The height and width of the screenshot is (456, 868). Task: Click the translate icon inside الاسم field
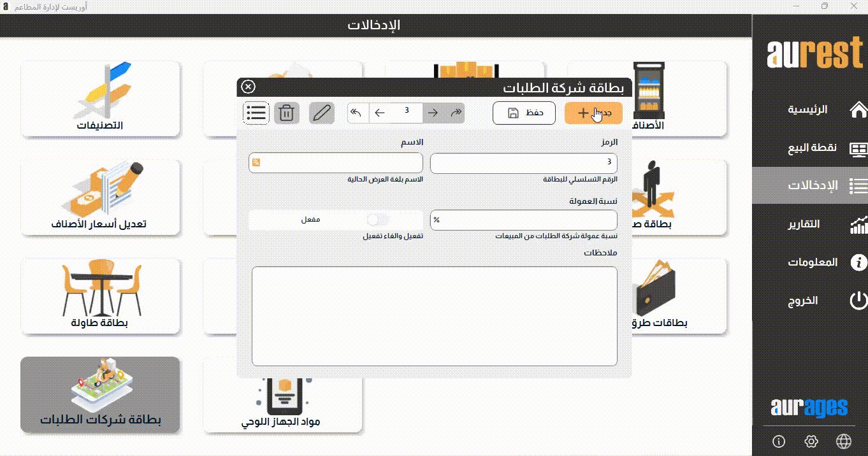256,163
